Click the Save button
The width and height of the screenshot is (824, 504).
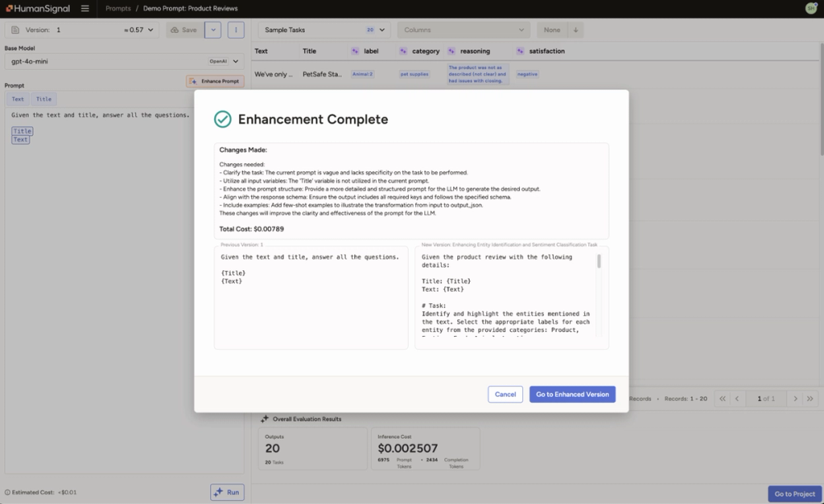(184, 30)
